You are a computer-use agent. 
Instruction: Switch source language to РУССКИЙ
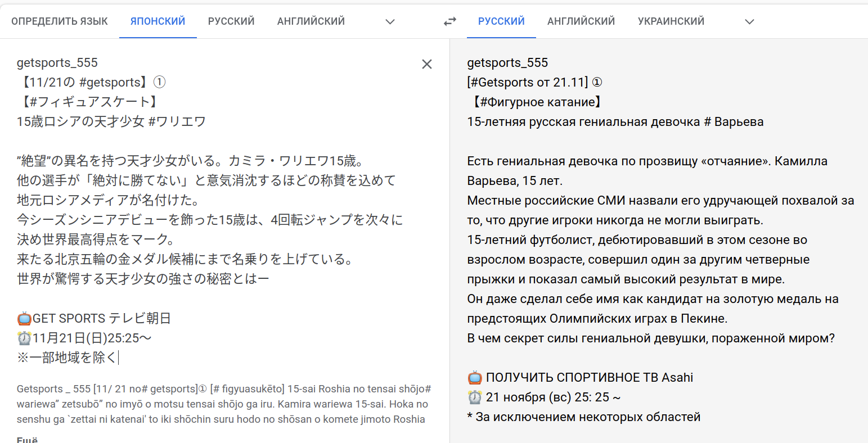point(231,21)
